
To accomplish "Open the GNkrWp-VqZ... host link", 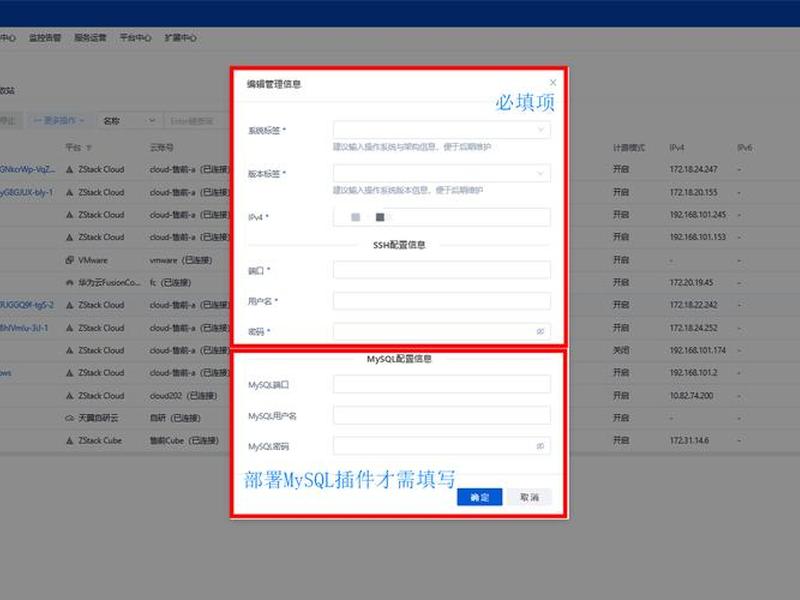I will click(28, 169).
